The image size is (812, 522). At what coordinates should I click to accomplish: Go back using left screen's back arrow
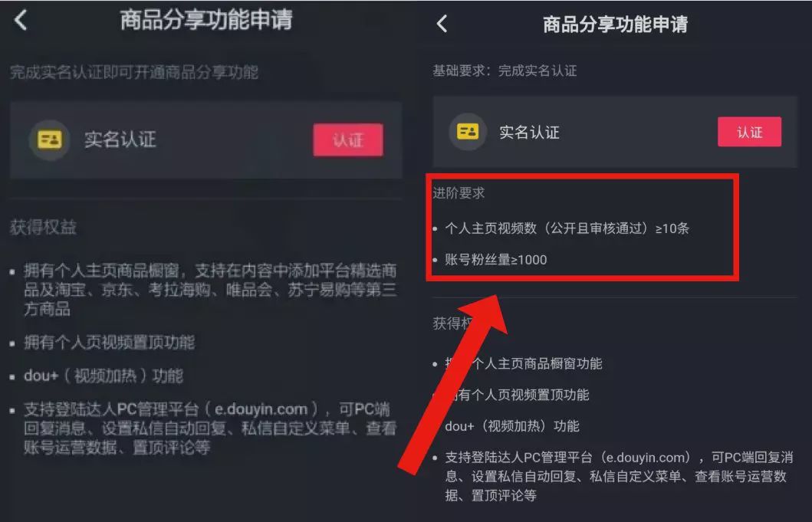[x=21, y=20]
